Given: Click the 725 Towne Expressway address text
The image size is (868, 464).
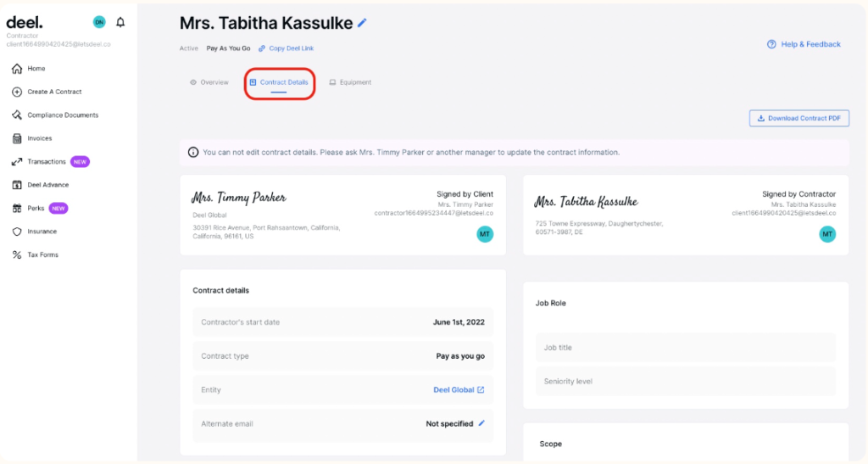Looking at the screenshot, I should click(599, 227).
